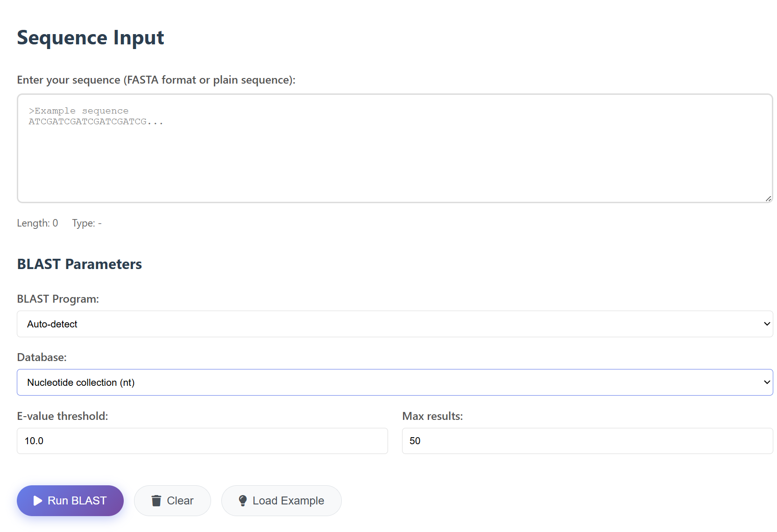The width and height of the screenshot is (777, 532).
Task: Click the Max results field
Action: (x=587, y=441)
